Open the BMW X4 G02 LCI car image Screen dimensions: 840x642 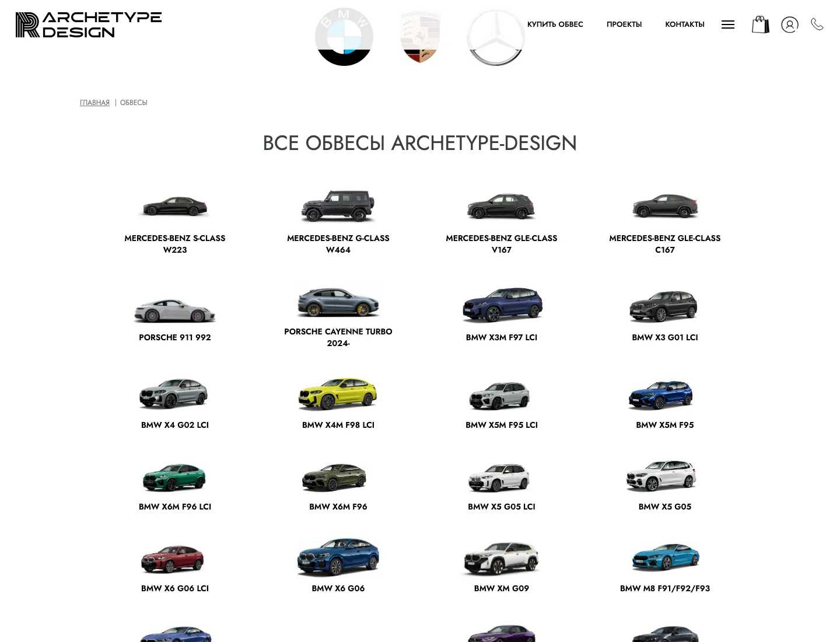(x=174, y=393)
